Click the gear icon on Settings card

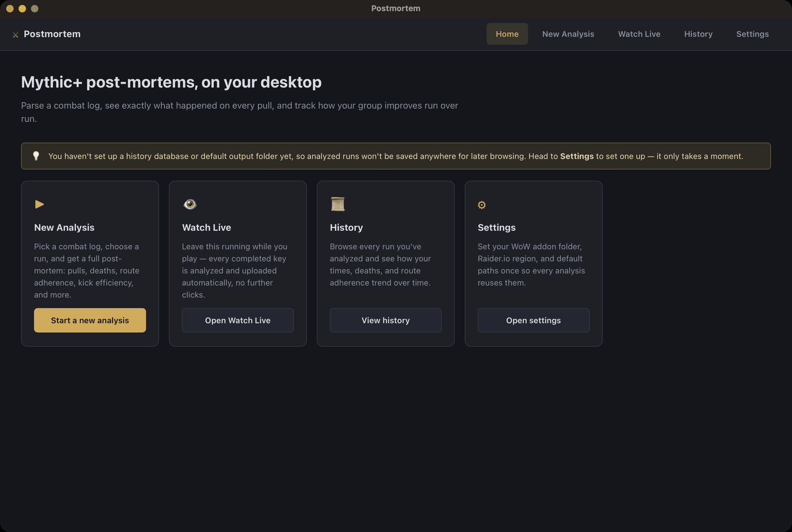point(482,205)
